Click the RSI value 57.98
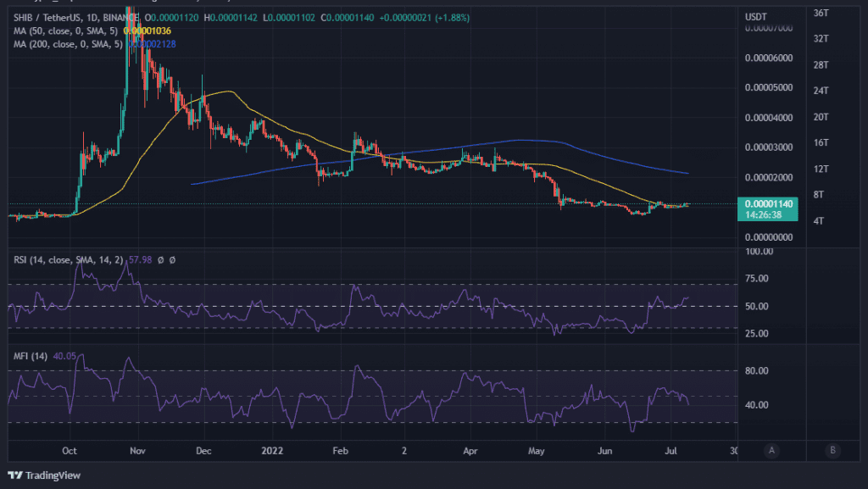The height and width of the screenshot is (489, 868). (140, 260)
